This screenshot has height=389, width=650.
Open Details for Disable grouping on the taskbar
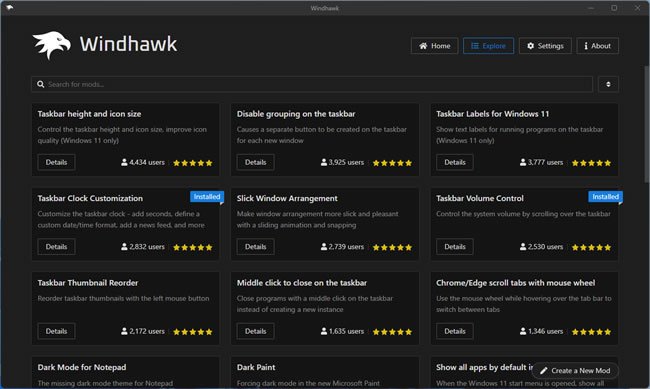click(255, 162)
